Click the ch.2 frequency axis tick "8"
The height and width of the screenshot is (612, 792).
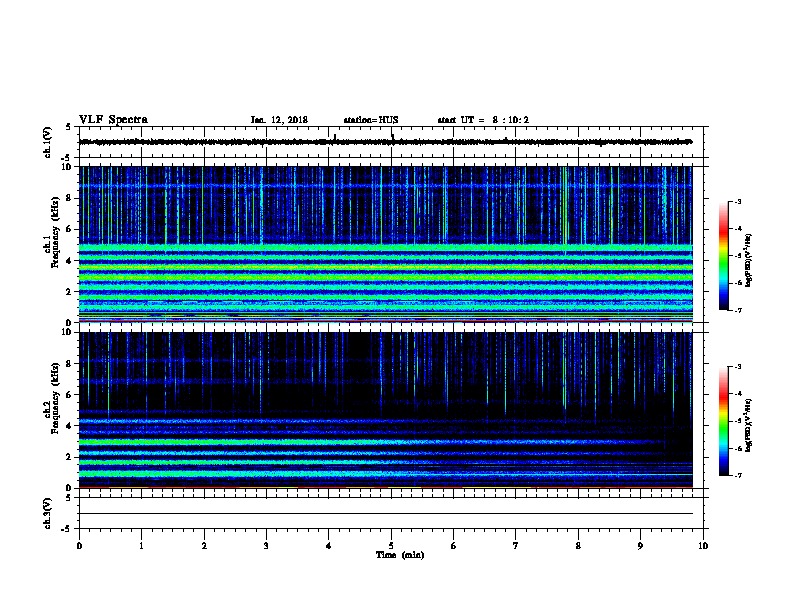tap(69, 364)
